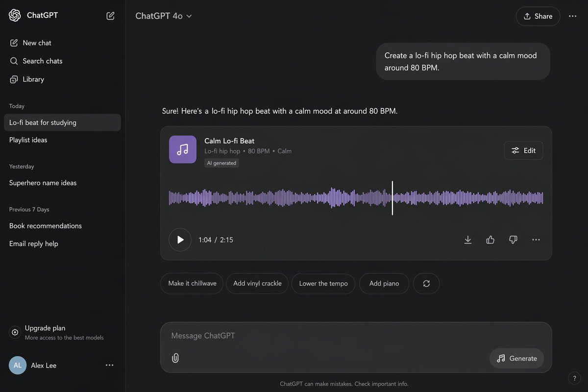This screenshot has height=392, width=588.
Task: Click the Generate music button
Action: [517, 358]
